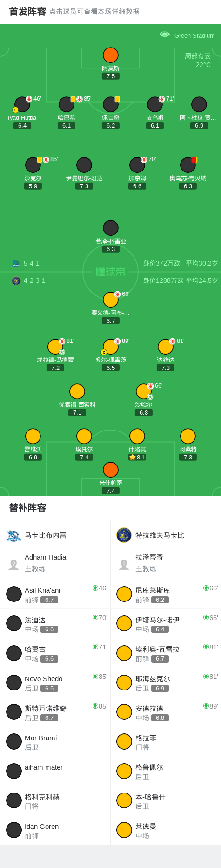Open 米什帕蒂 goalkeeper avatar
This screenshot has width=221, height=868.
coord(111,470)
